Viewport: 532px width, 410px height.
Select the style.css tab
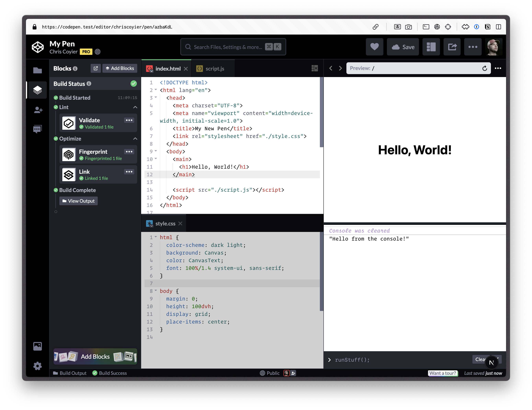click(165, 223)
